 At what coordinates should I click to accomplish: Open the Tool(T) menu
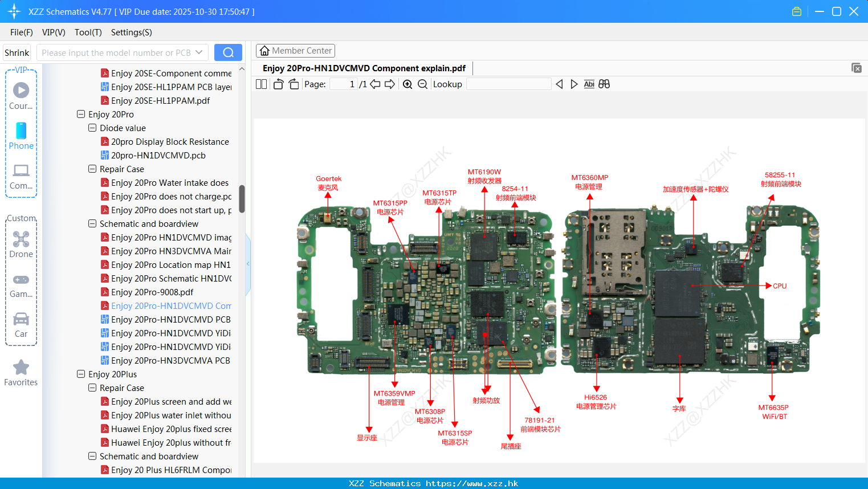point(88,32)
